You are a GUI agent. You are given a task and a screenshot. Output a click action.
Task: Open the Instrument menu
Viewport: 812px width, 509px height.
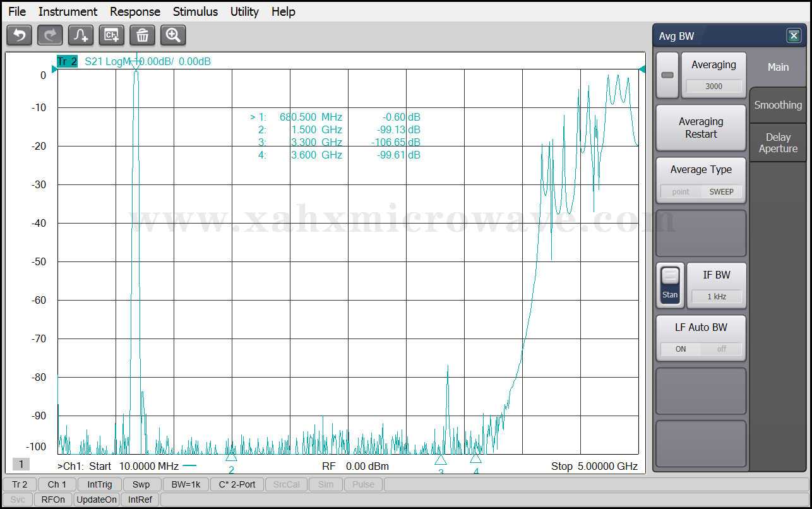[x=68, y=11]
